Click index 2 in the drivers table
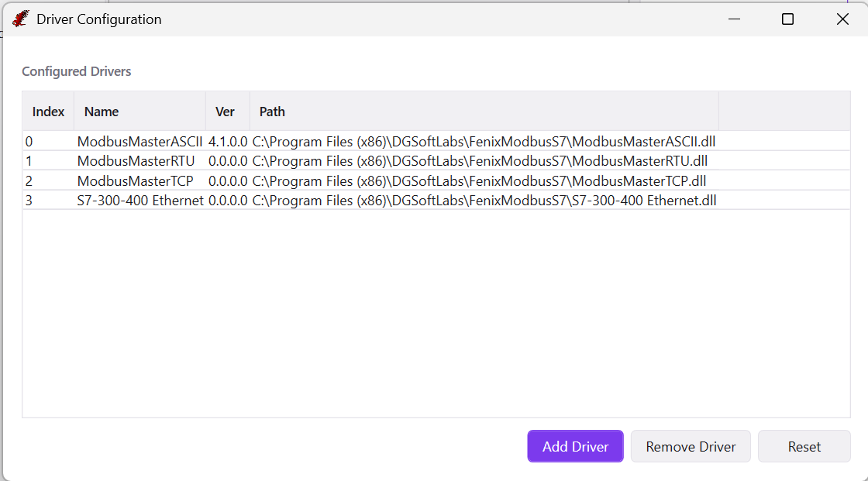Screen dimensions: 868x481 [x=29, y=181]
